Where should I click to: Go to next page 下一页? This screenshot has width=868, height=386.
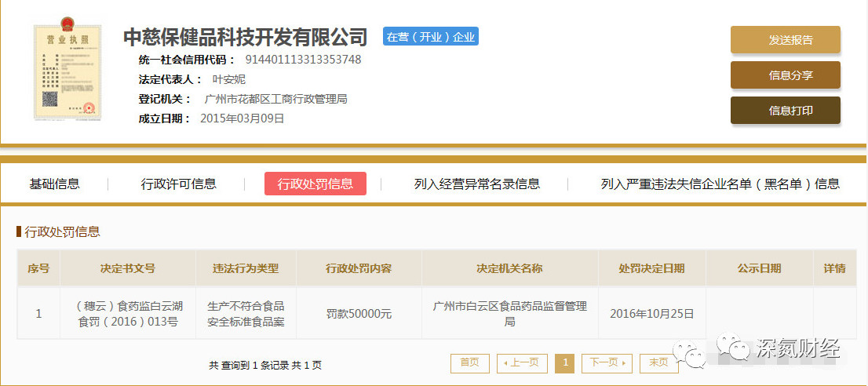coord(607,362)
